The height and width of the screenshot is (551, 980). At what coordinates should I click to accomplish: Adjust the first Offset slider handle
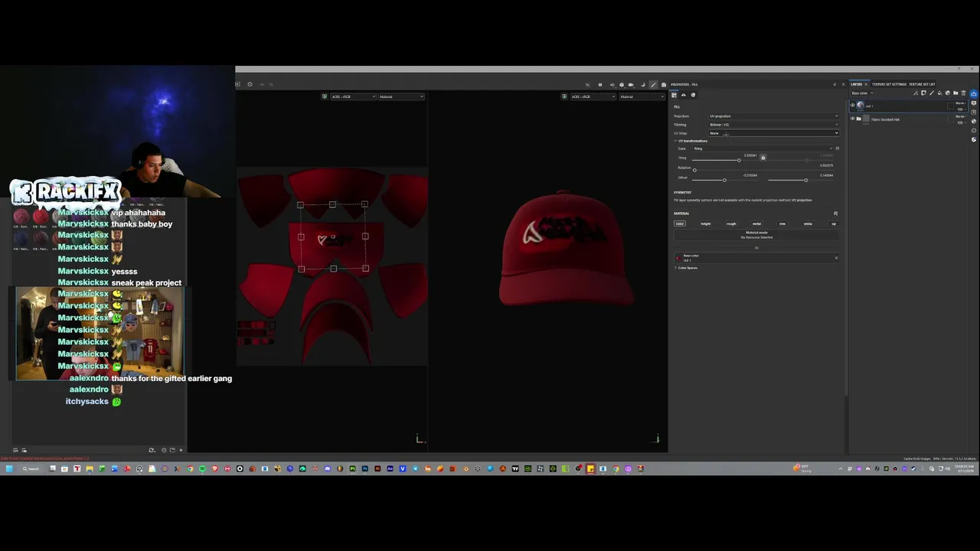(x=724, y=180)
